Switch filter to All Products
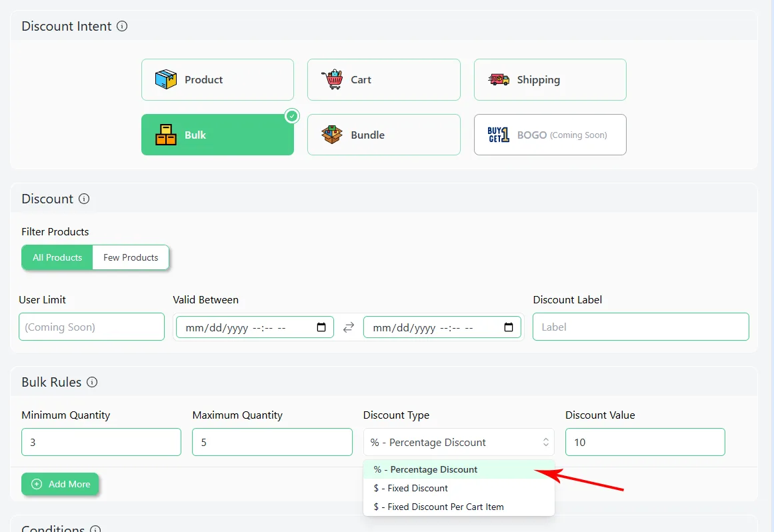Screen dimensions: 774x532 tap(57, 257)
